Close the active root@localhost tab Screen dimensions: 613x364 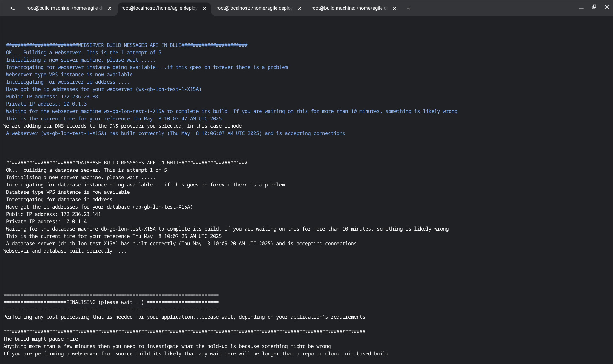(x=205, y=8)
